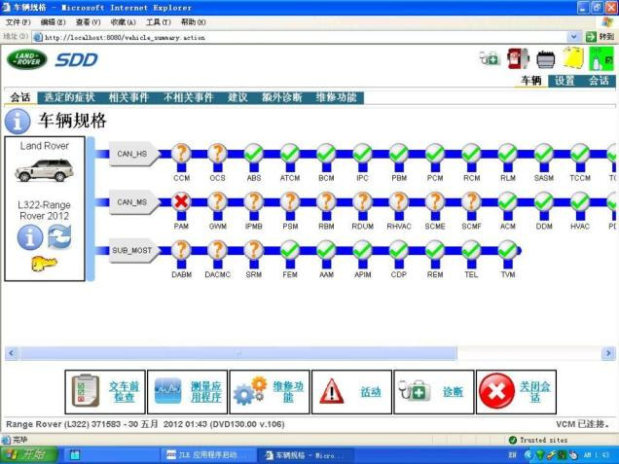Click the TEL module icon
Image resolution: width=619 pixels, height=464 pixels.
click(x=471, y=250)
